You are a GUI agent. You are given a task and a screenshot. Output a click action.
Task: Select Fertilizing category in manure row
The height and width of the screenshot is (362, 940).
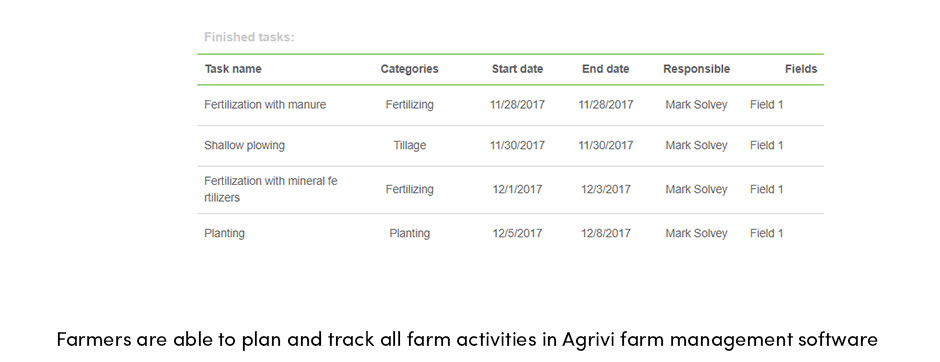tap(409, 105)
